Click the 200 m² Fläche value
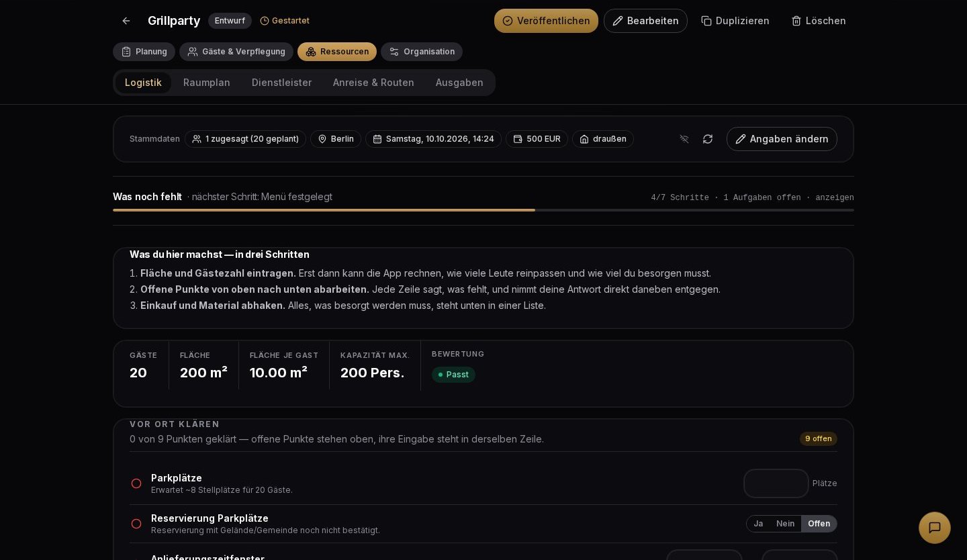The image size is (967, 560). tap(203, 373)
